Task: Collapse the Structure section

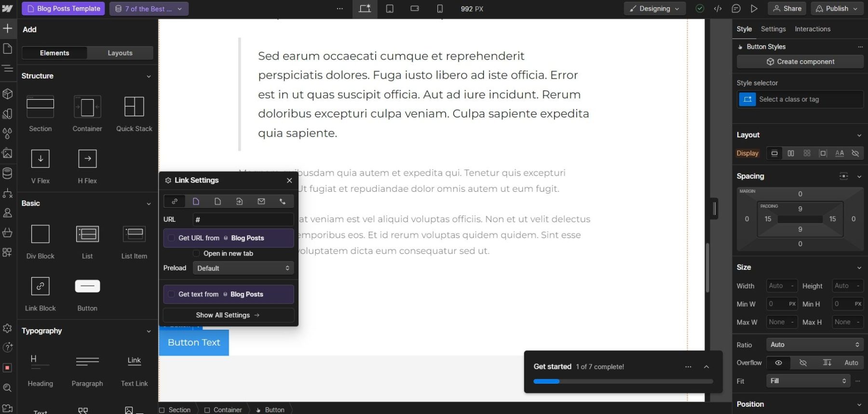Action: (149, 76)
